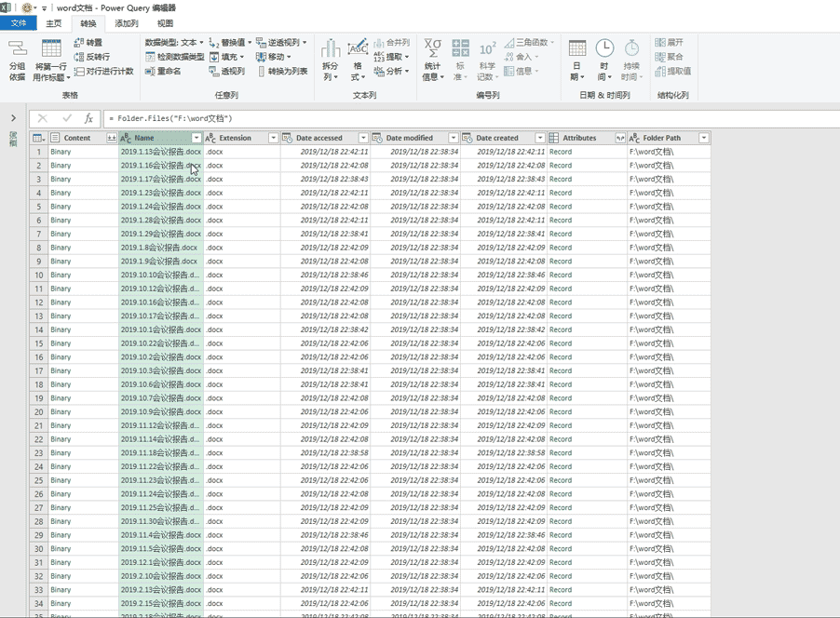840x618 pixels.
Task: Select 反转行 (Reverse Rows) tool
Action: point(91,57)
